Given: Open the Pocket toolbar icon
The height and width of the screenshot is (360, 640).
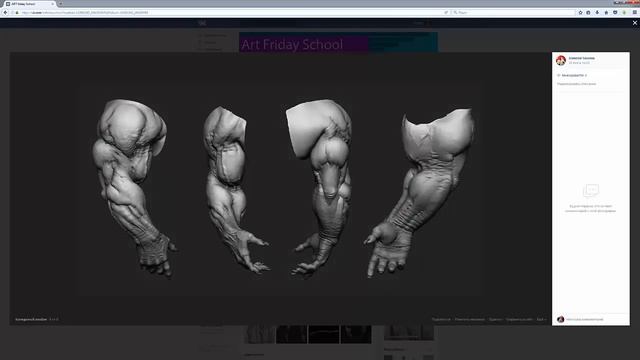Looking at the screenshot, I should click(x=615, y=13).
